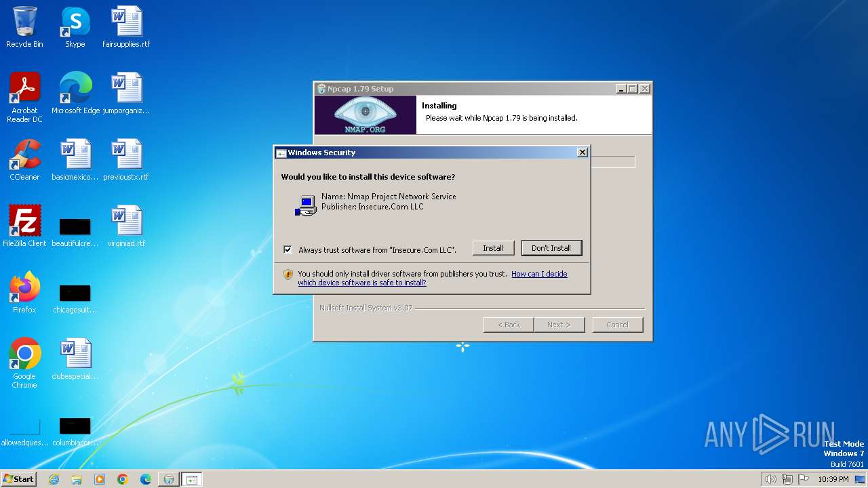
Task: Click 'Name: Nmap Project Network Service' text
Action: pyautogui.click(x=389, y=197)
